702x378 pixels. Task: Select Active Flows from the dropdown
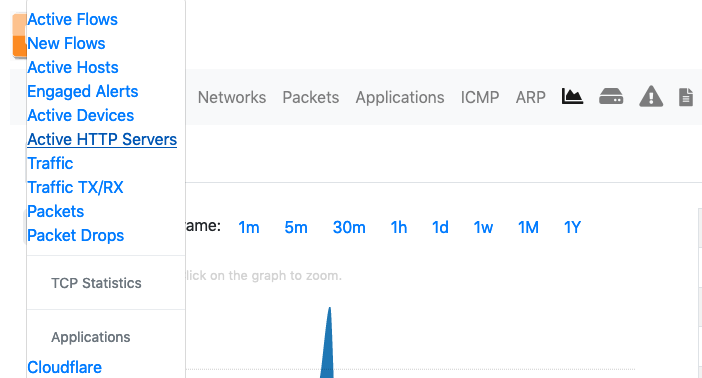(x=73, y=19)
